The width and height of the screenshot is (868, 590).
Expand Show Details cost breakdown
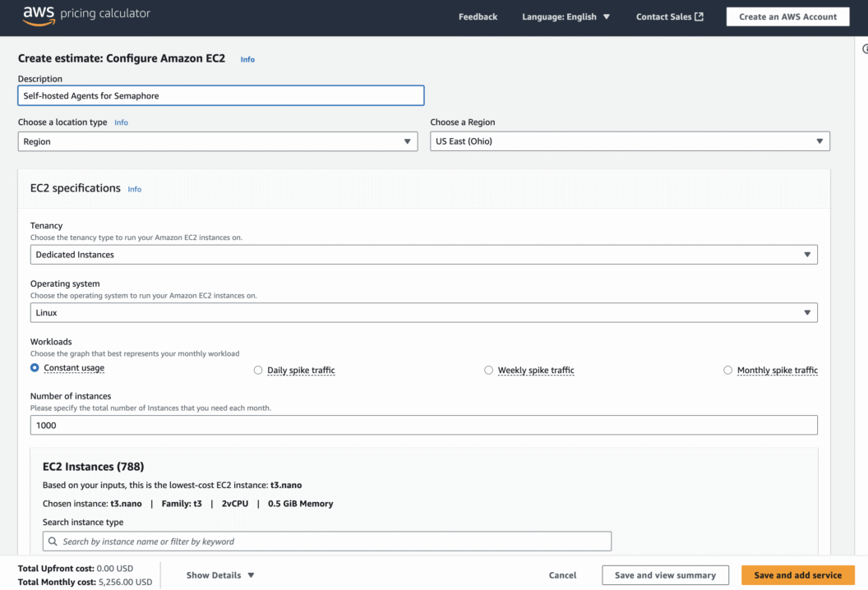click(220, 575)
